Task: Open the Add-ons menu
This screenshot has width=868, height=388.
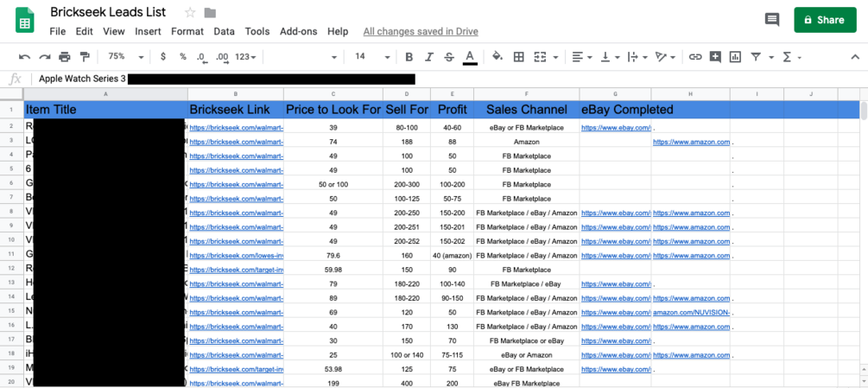Action: point(298,32)
